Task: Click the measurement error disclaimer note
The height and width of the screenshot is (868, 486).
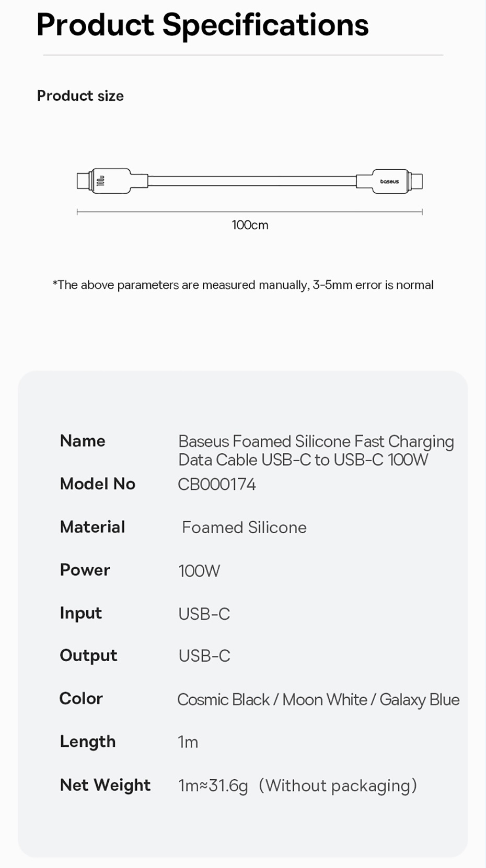Action: (243, 285)
